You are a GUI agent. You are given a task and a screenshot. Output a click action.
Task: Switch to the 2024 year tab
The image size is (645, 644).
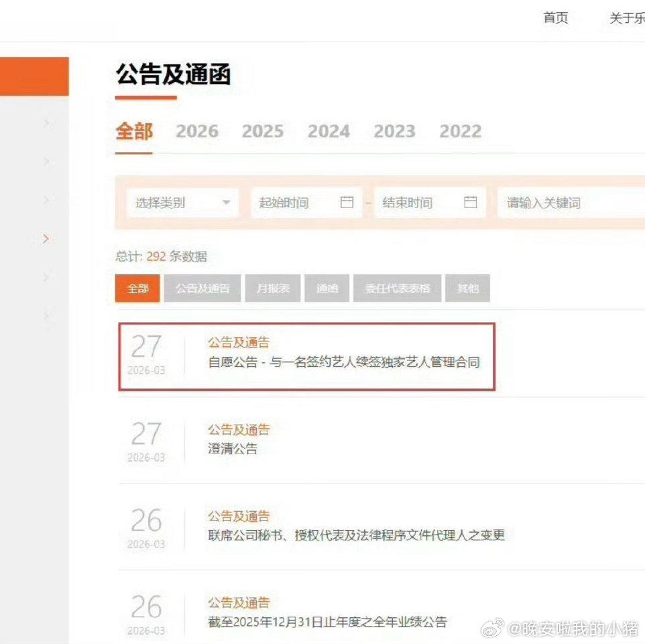click(329, 131)
